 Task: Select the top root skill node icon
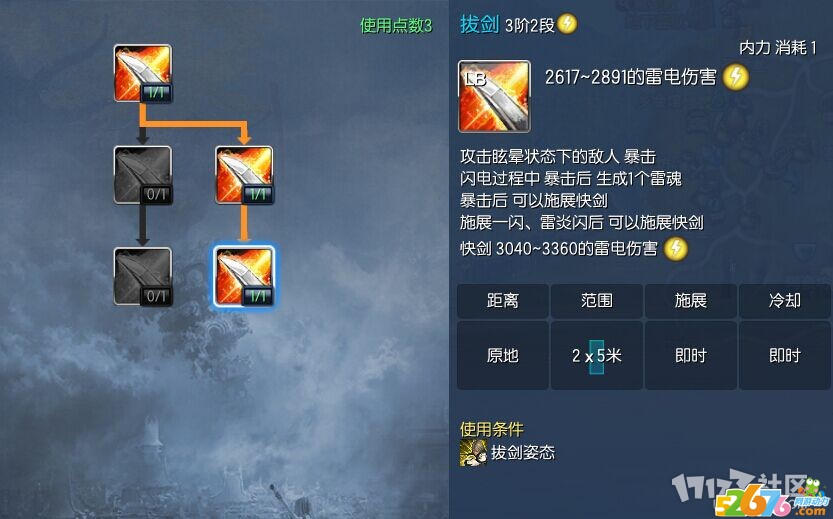142,73
